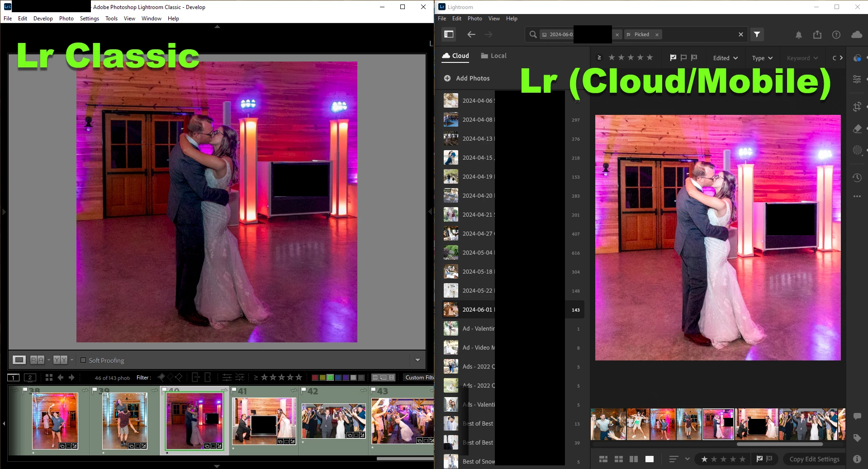This screenshot has width=868, height=469.
Task: Go to next photo arrow in Classic filmstrip
Action: (71, 377)
